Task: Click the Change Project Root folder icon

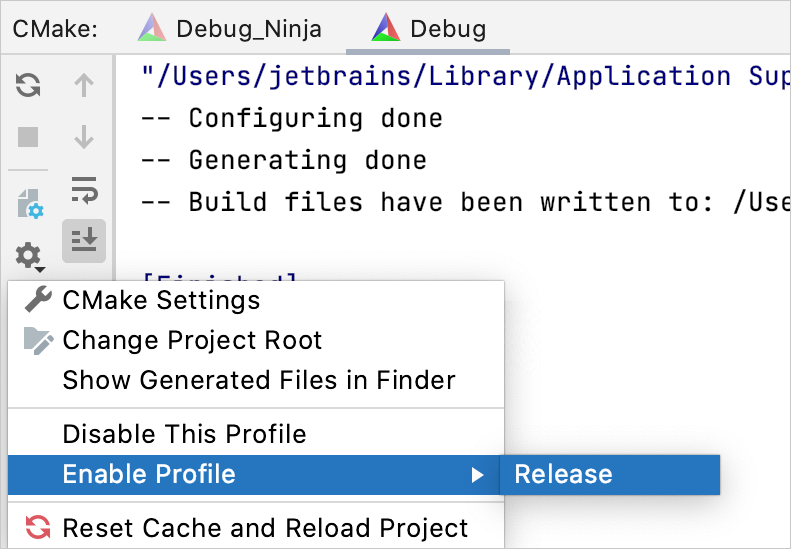Action: (37, 340)
